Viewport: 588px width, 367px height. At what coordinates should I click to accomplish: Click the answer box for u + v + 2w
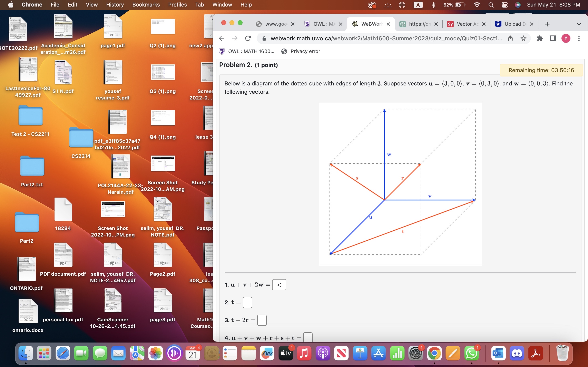pyautogui.click(x=279, y=285)
